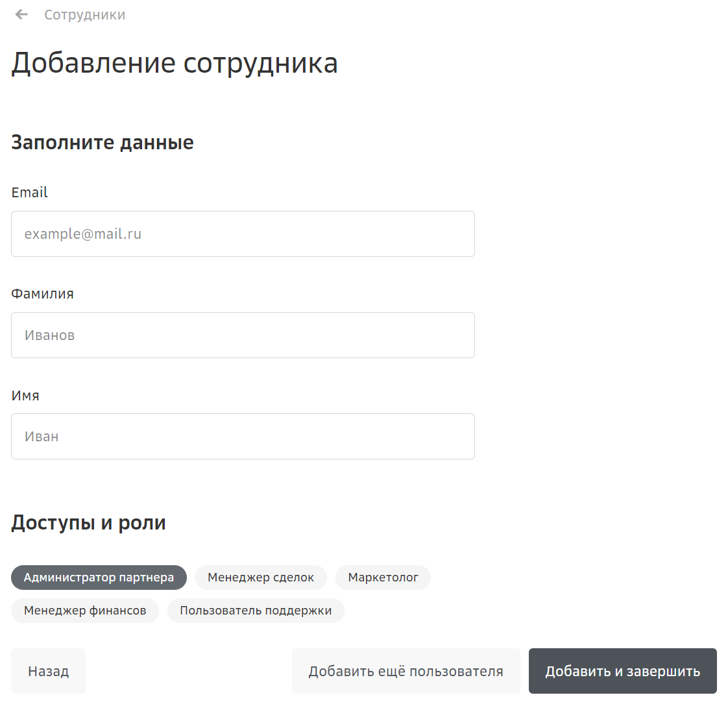The height and width of the screenshot is (706, 728).
Task: Click the example@mail.ru placeholder text
Action: click(x=83, y=234)
